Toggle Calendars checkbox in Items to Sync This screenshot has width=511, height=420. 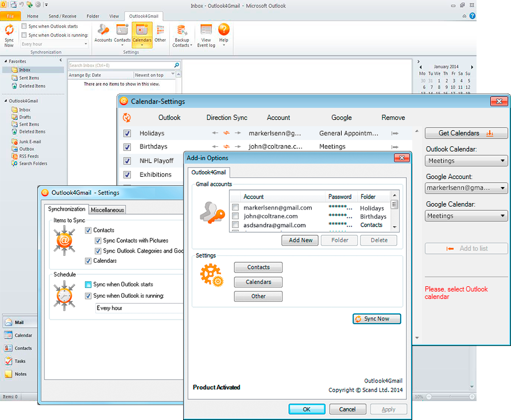(x=88, y=261)
